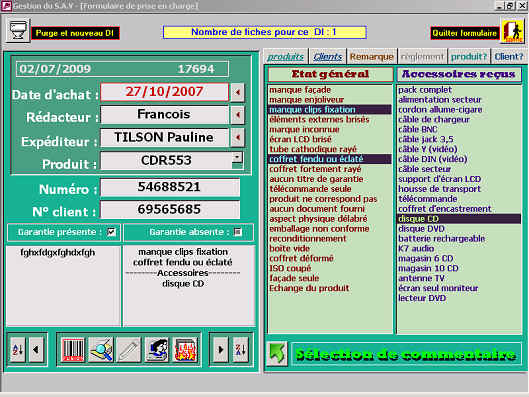Click the Numéro field 54688521
Screen dimensions: 529x397
click(x=170, y=187)
